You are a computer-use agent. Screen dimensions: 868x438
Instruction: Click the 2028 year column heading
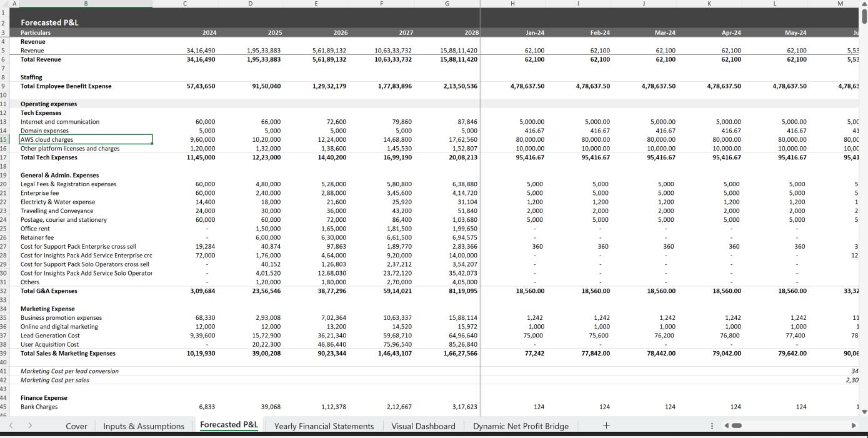click(472, 32)
